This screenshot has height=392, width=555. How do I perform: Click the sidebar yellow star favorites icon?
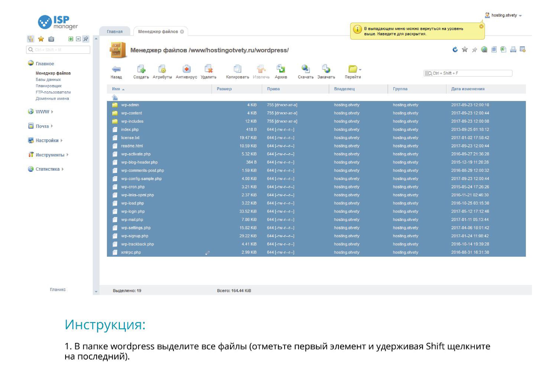tap(41, 39)
